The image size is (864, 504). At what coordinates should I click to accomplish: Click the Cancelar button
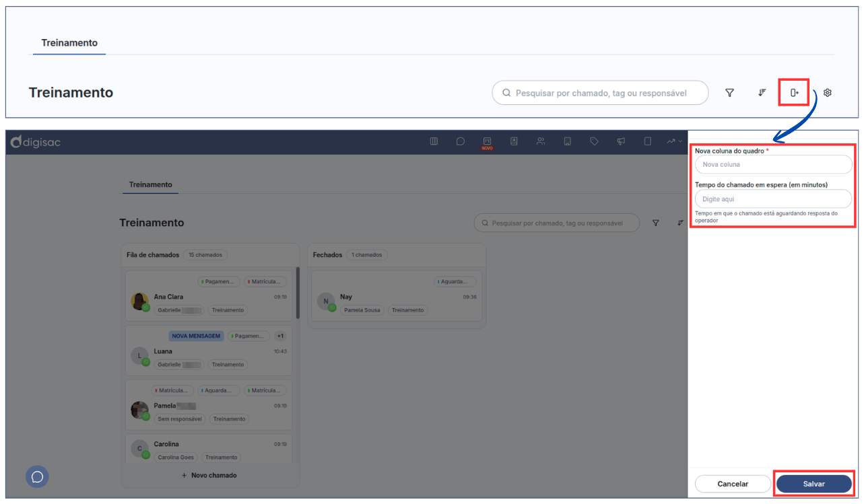pos(733,484)
